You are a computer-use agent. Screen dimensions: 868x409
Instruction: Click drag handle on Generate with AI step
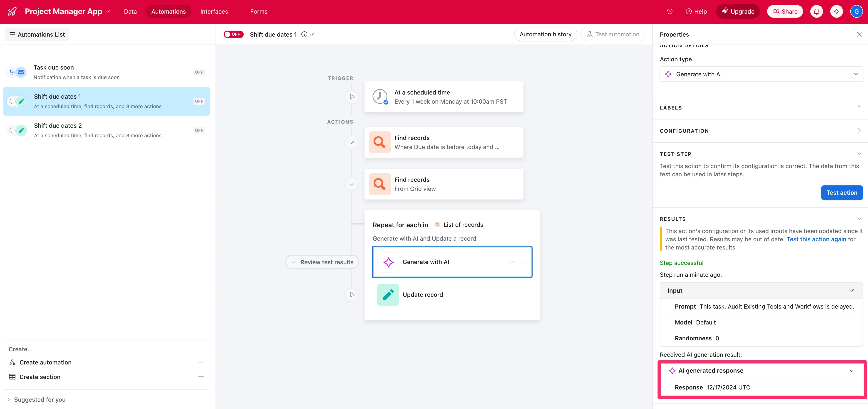(x=525, y=262)
